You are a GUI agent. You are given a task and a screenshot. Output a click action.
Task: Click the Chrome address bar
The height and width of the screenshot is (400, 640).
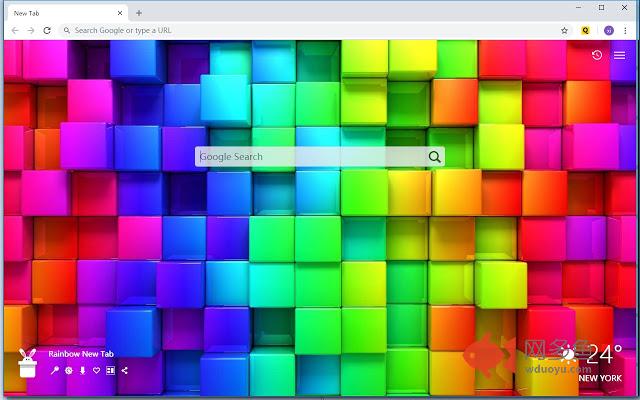[314, 31]
